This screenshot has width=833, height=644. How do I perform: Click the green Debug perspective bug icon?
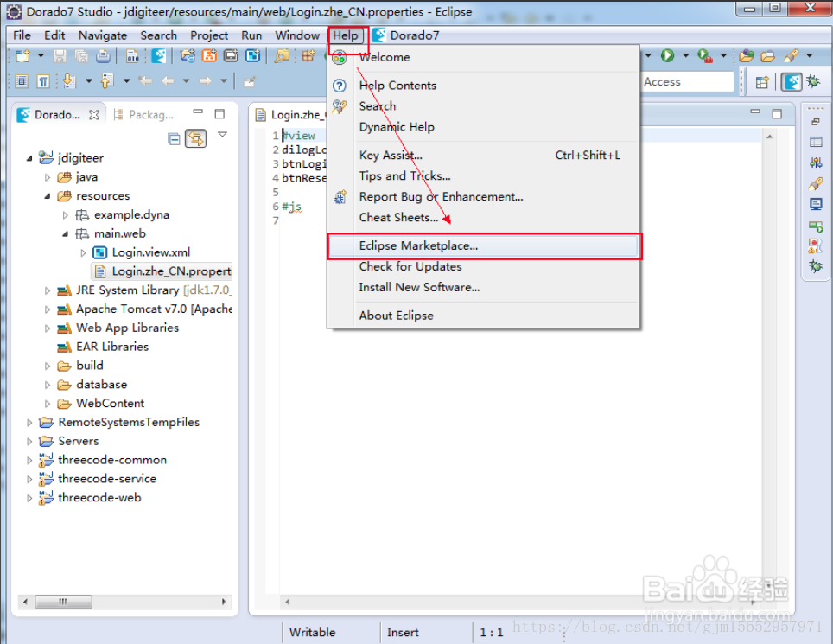click(813, 81)
